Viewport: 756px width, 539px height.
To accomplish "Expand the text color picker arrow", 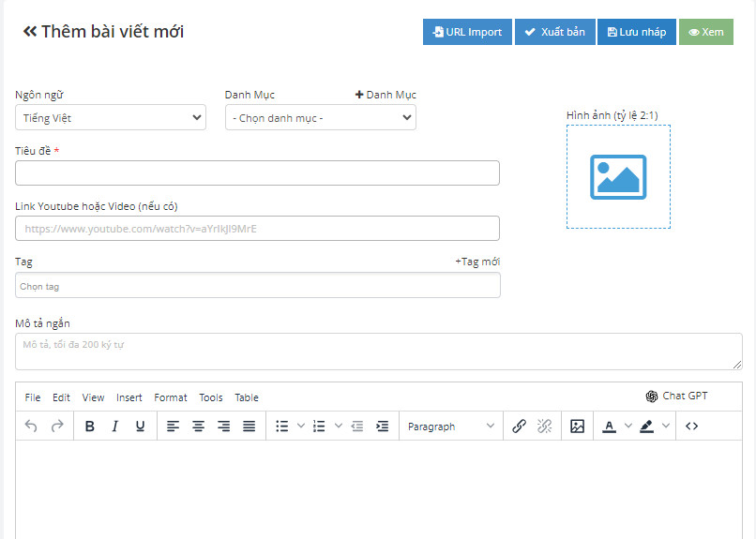I will (x=628, y=427).
